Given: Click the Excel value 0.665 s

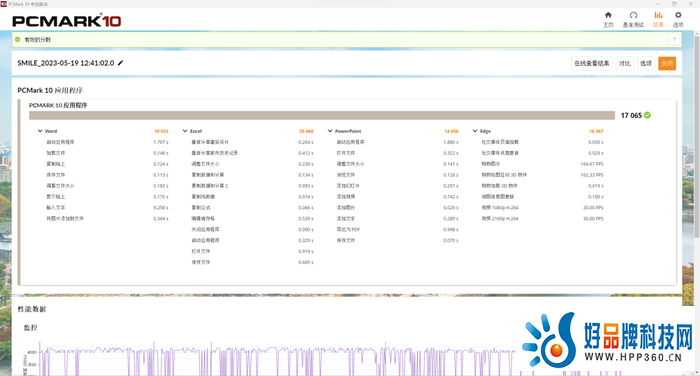Looking at the screenshot, I should tap(306, 263).
